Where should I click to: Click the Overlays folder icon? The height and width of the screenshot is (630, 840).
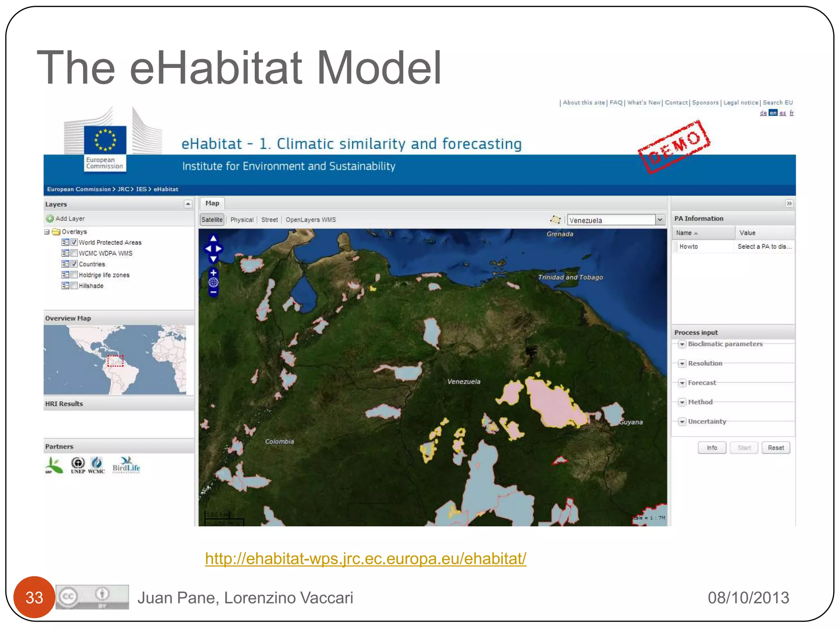coord(56,232)
